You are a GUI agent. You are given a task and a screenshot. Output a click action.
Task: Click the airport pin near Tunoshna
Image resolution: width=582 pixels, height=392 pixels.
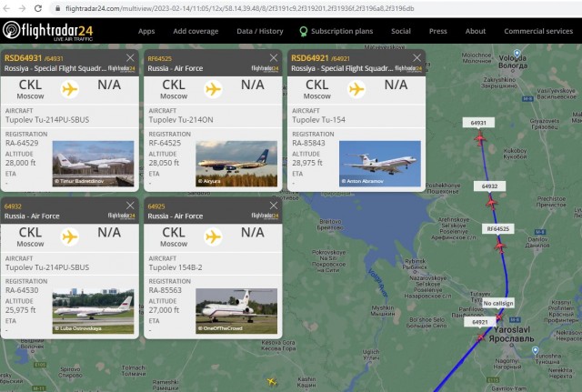tap(535, 350)
